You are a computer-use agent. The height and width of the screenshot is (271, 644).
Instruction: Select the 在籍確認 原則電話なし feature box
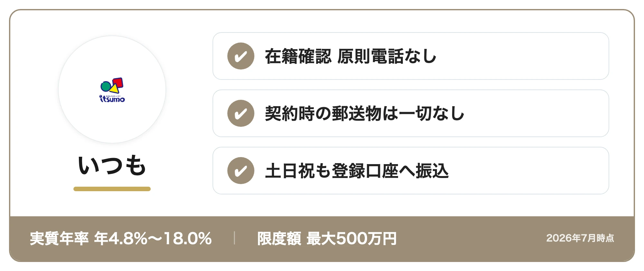(411, 56)
